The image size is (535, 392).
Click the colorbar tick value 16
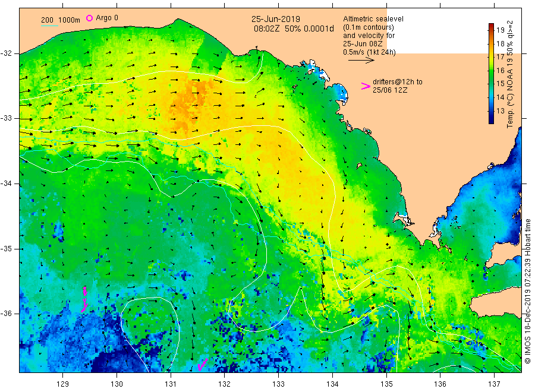pos(501,71)
